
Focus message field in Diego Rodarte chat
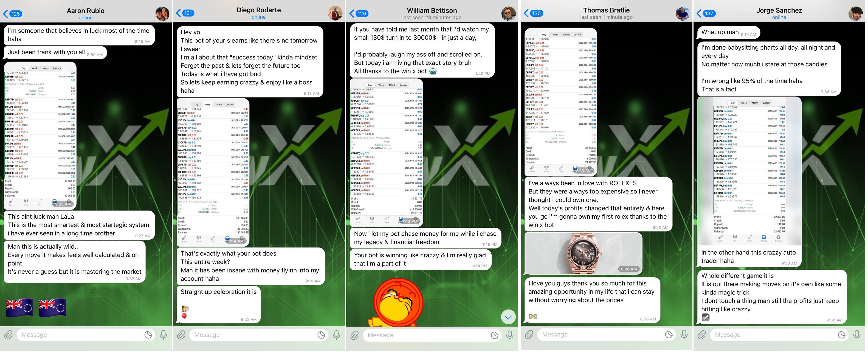[259, 335]
